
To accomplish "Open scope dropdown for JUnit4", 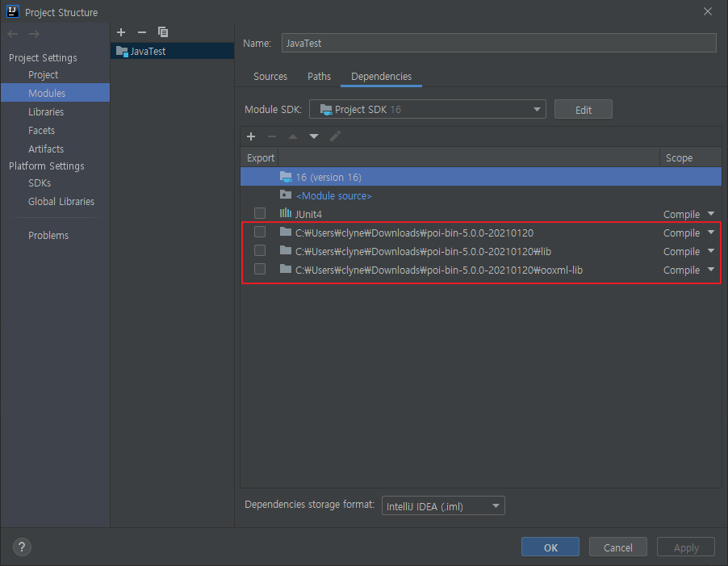I will (x=711, y=214).
